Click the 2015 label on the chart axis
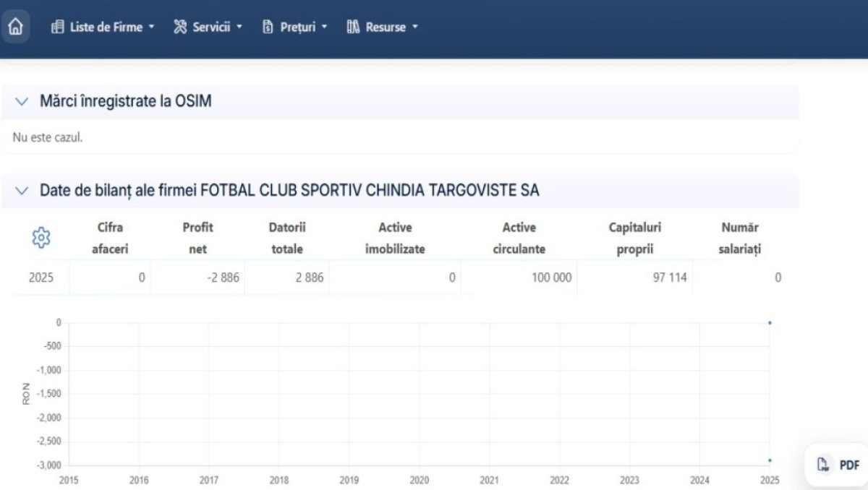The width and height of the screenshot is (868, 490). tap(69, 480)
